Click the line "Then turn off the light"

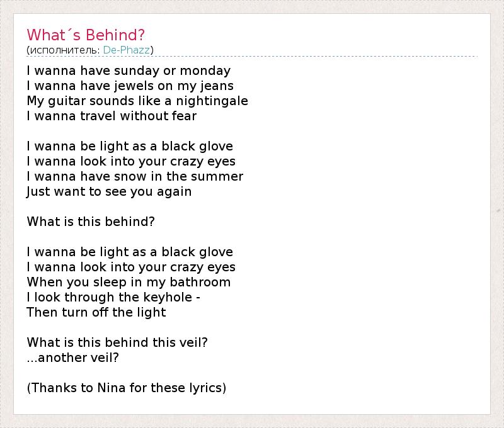point(96,312)
